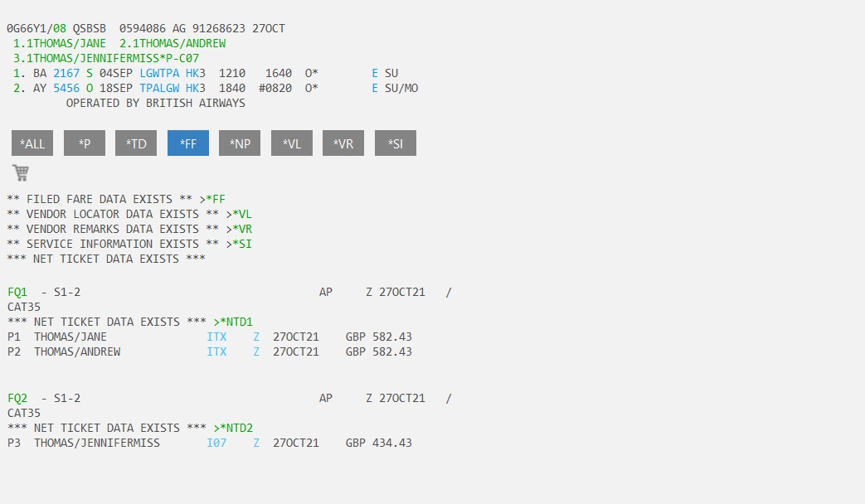Click the >*FF link after Filed Fare Data

point(212,199)
